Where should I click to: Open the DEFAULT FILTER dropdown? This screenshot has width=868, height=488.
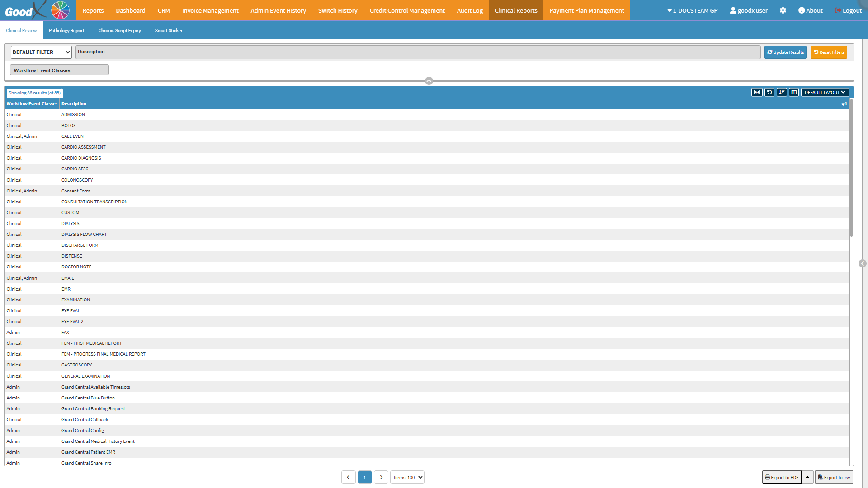click(x=41, y=52)
